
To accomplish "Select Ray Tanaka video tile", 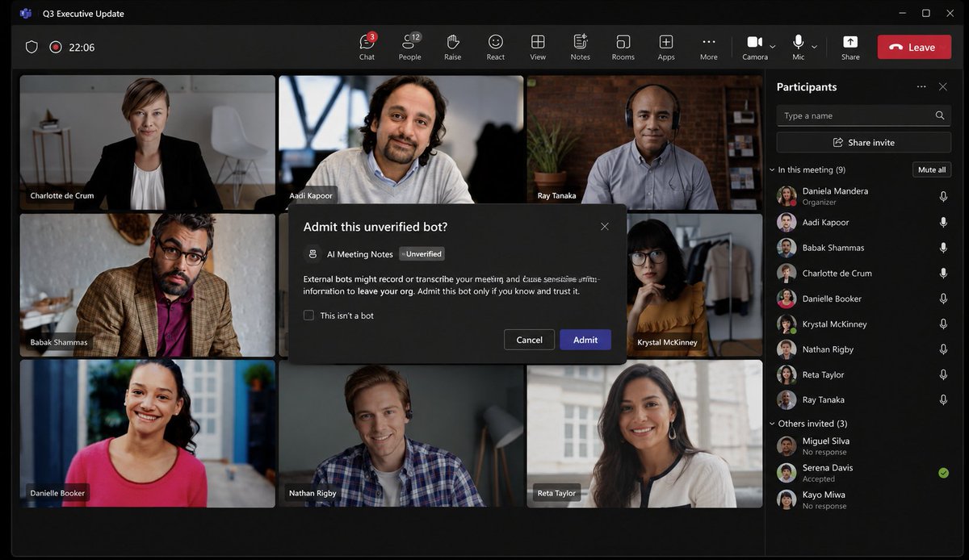I will 644,143.
